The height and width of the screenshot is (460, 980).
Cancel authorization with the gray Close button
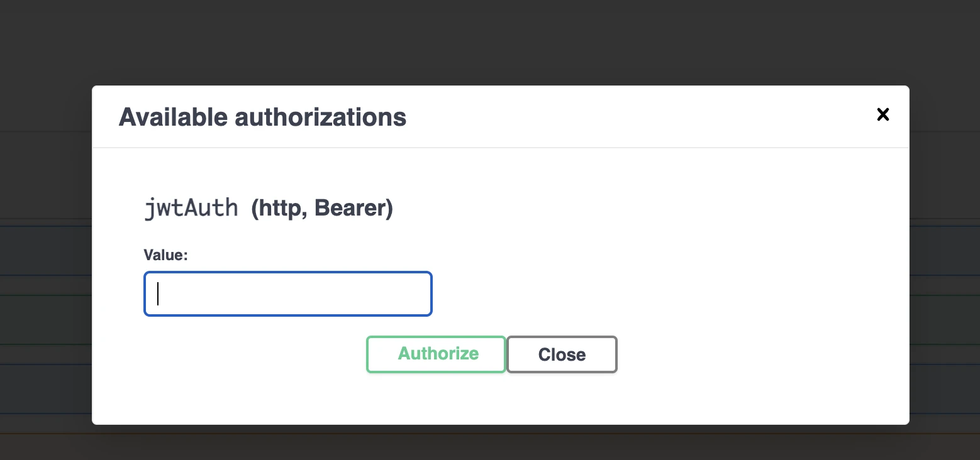562,354
